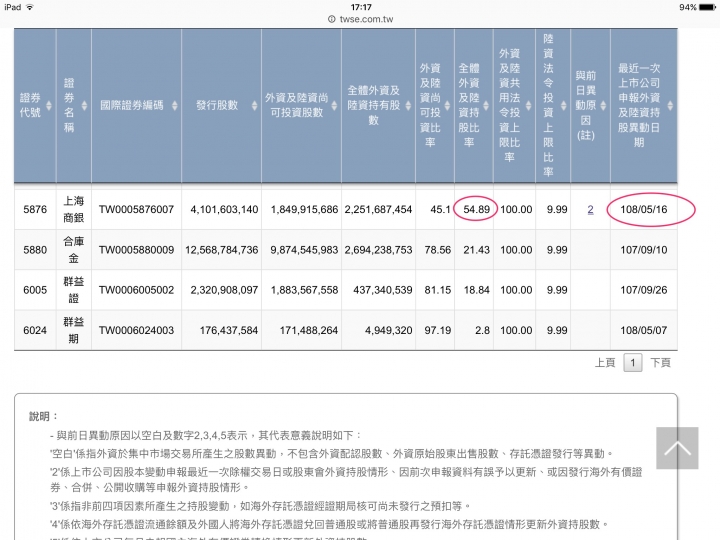Select holding ratio 54.89
This screenshot has width=720, height=540.
tap(477, 209)
